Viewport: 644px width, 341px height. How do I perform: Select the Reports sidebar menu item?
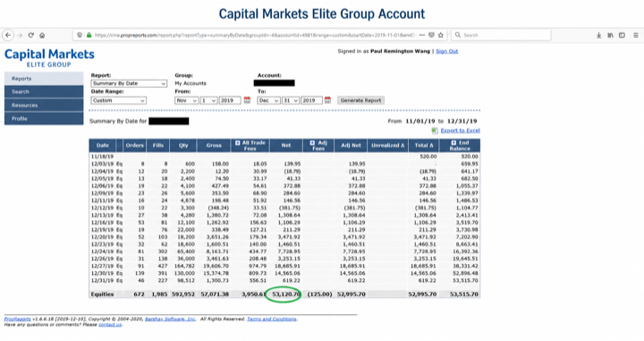(x=44, y=79)
